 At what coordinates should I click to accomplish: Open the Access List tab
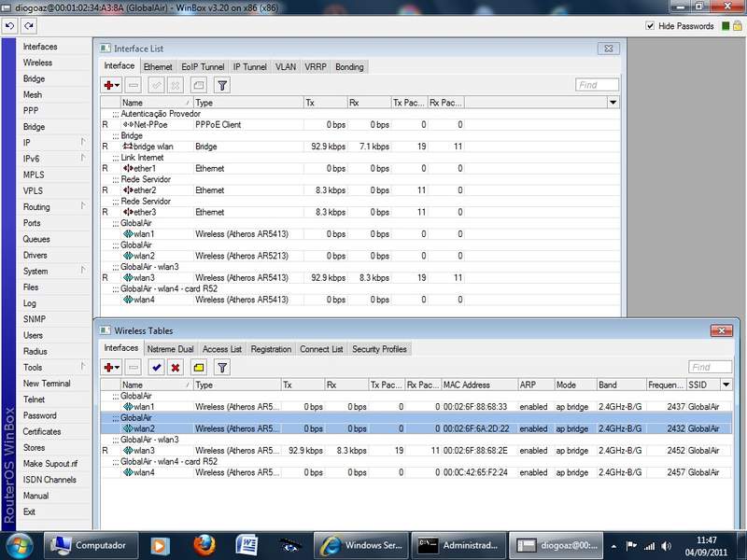point(222,349)
